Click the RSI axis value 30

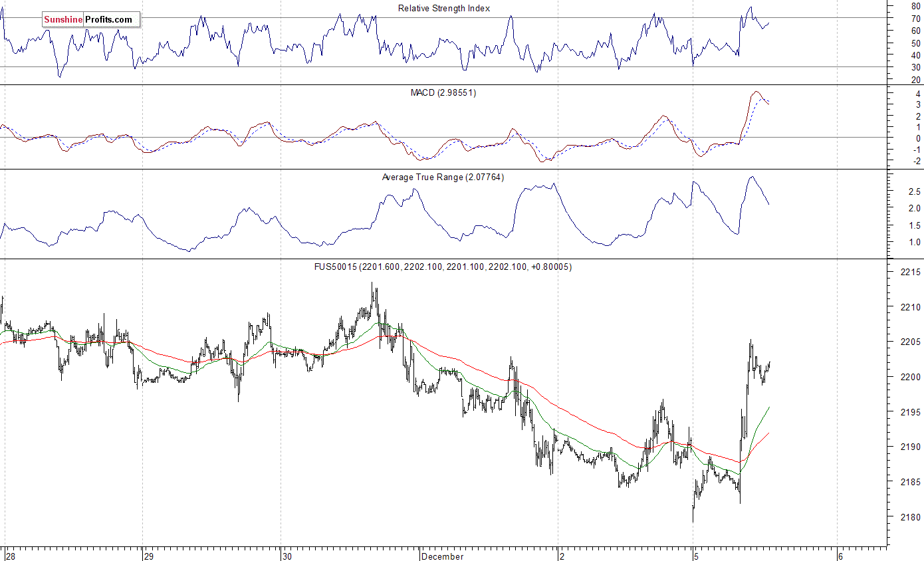pyautogui.click(x=915, y=67)
